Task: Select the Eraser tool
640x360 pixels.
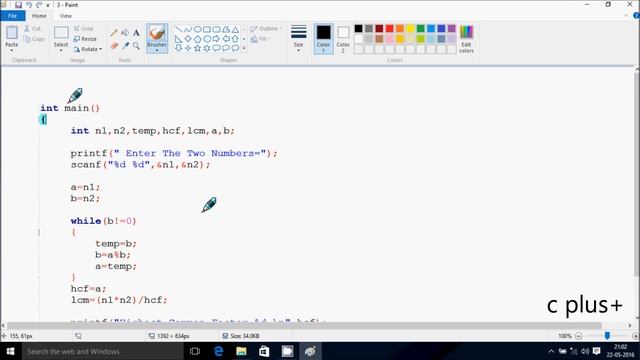Action: coord(114,46)
